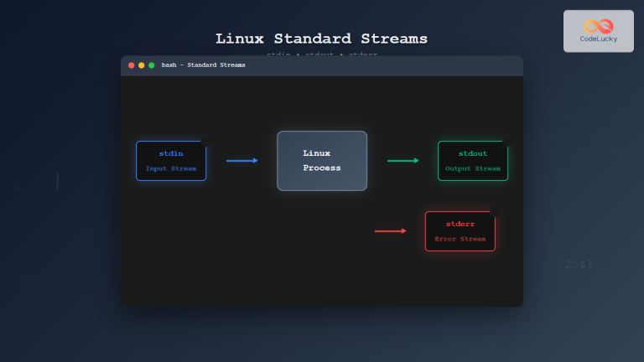
Task: Click the bash - Standard Streams title
Action: (x=203, y=65)
